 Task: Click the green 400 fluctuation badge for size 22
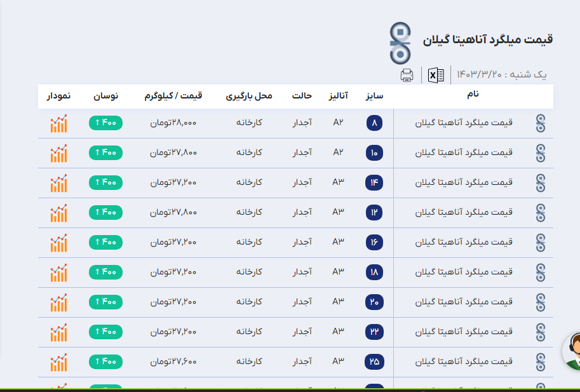(x=105, y=332)
